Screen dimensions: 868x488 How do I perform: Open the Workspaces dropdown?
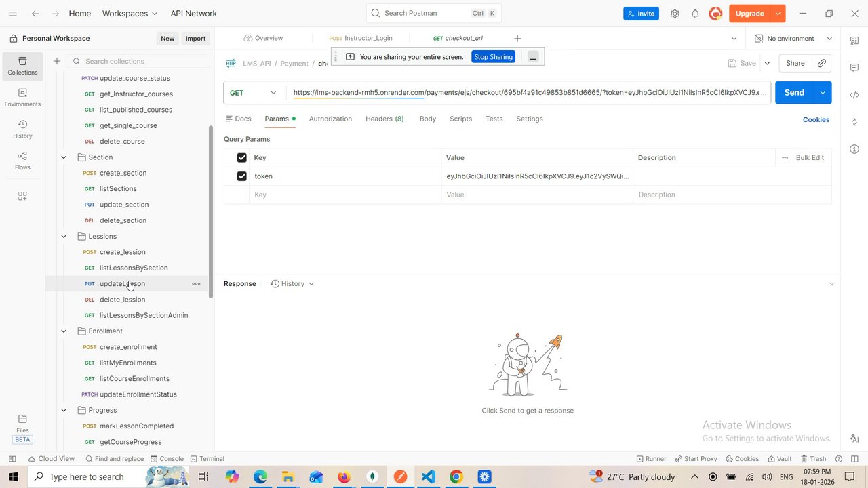point(130,14)
